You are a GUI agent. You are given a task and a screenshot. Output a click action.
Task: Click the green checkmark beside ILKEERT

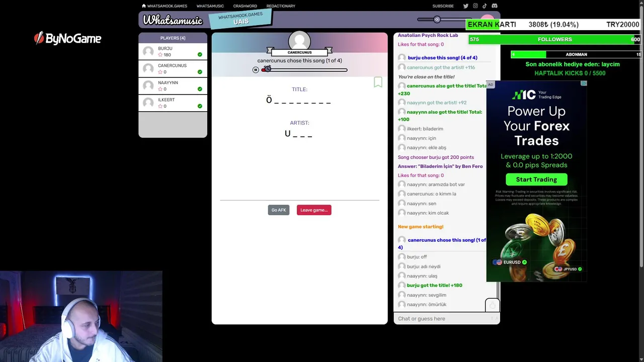(x=200, y=106)
